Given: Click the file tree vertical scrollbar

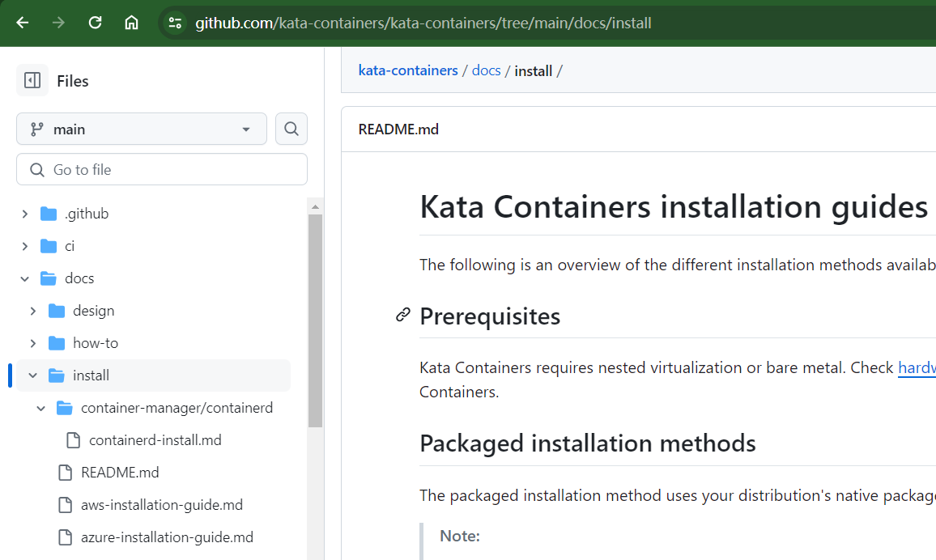Looking at the screenshot, I should pyautogui.click(x=315, y=324).
